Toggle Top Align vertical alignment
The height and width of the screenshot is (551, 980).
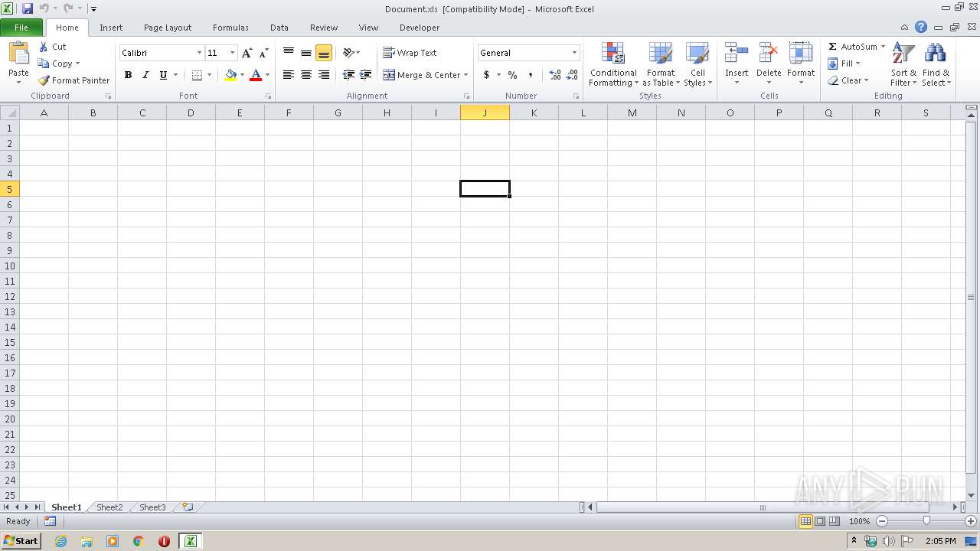click(x=289, y=53)
